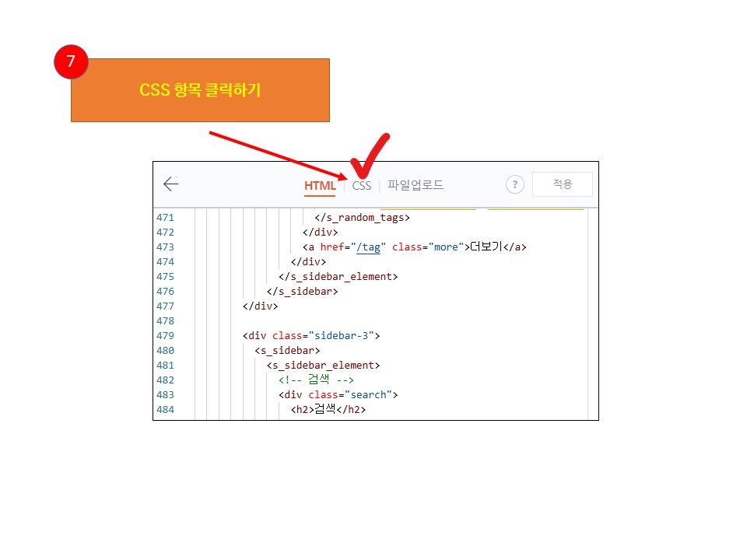Click the <s_sidebar> opening tag on line 480
The height and width of the screenshot is (560, 747).
click(287, 351)
